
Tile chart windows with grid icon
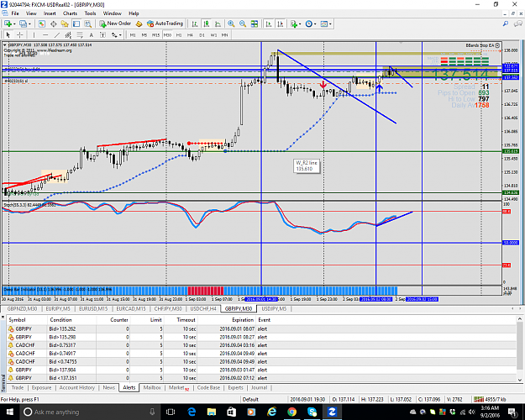point(255,24)
